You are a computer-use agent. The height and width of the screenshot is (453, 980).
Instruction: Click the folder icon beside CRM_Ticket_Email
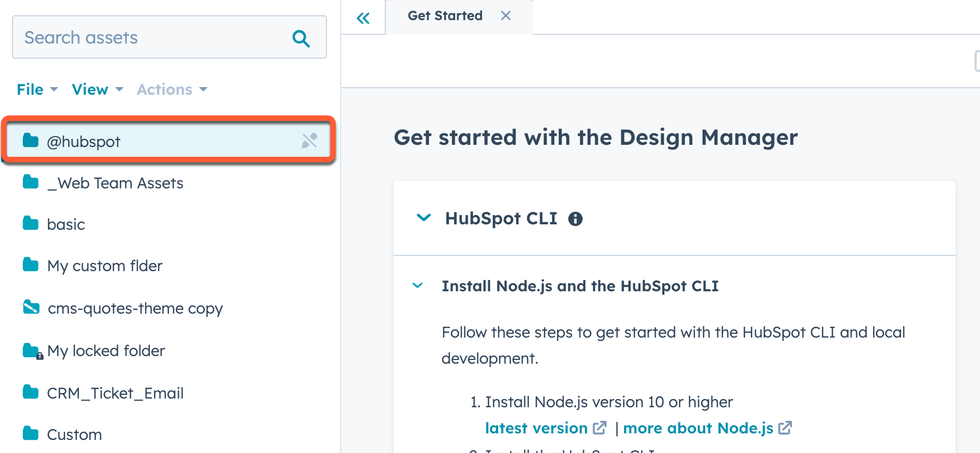(31, 392)
